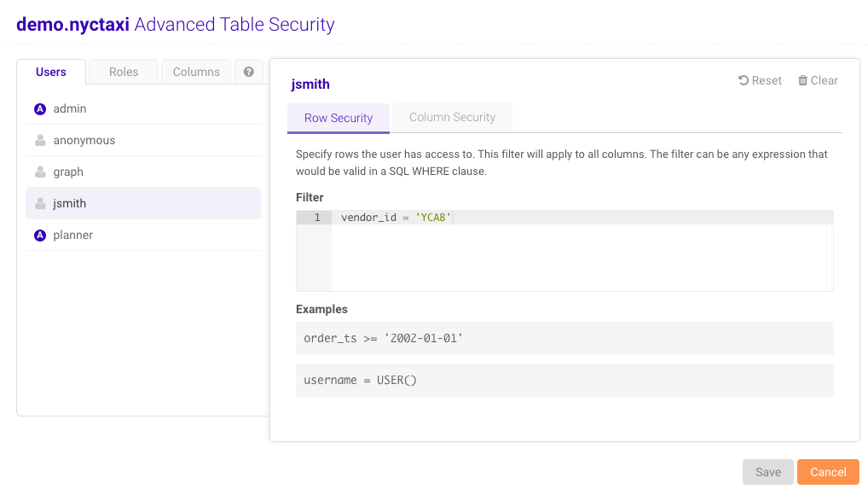
Task: Click the graph user icon
Action: click(x=38, y=172)
